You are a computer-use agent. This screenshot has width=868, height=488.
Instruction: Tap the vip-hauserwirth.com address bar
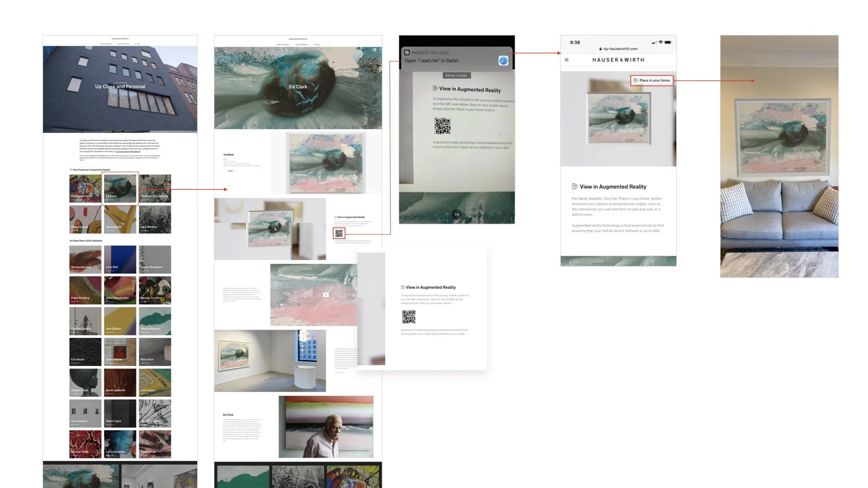point(618,49)
